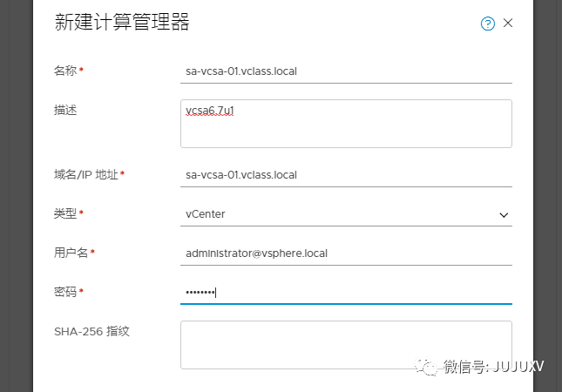Viewport: 562px width, 392px height.
Task: Click the SHA-256 指纹 label
Action: click(92, 331)
